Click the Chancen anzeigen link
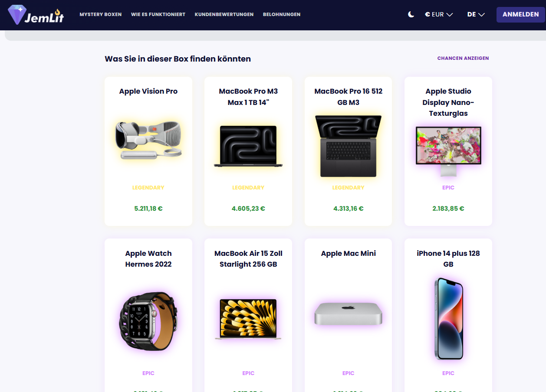546x392 pixels. tap(463, 58)
